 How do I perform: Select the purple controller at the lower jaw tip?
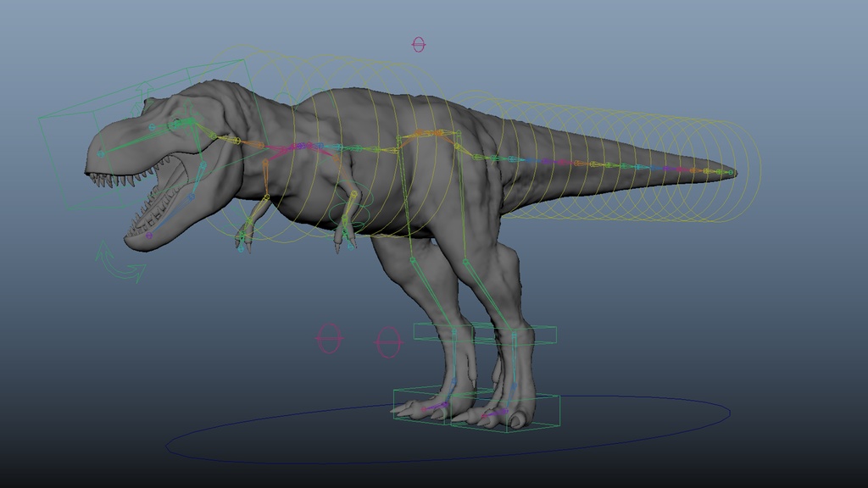(149, 235)
